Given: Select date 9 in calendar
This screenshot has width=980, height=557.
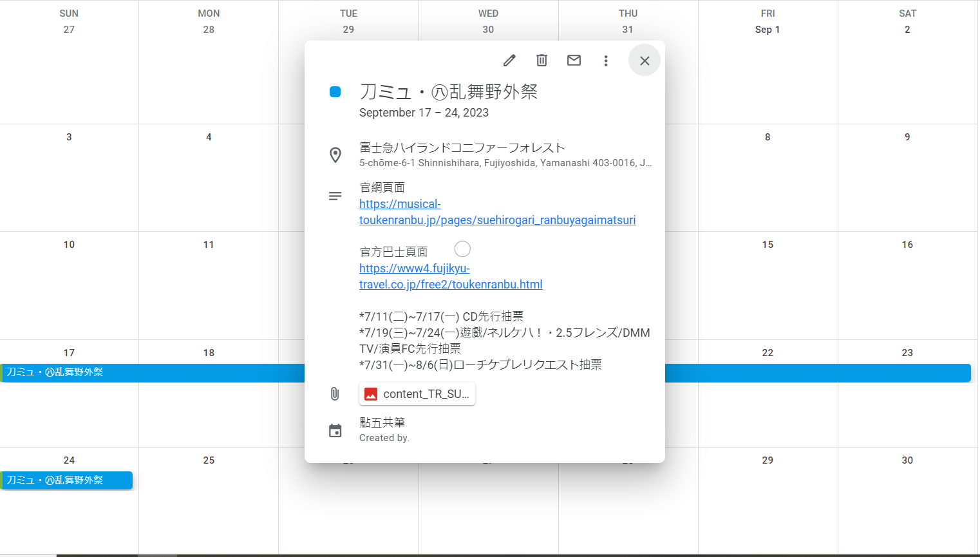Looking at the screenshot, I should pos(907,137).
